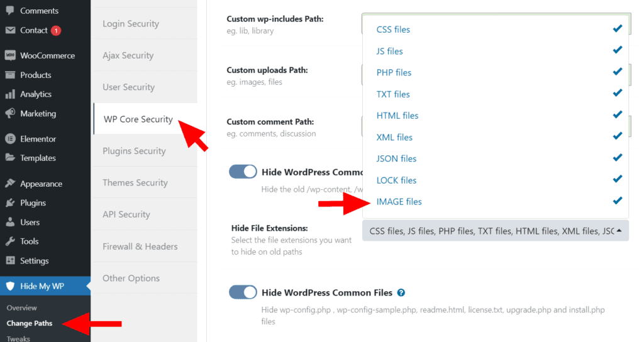Image resolution: width=644 pixels, height=342 pixels.
Task: Open WooCommerce via its Woo icon
Action: coord(10,55)
